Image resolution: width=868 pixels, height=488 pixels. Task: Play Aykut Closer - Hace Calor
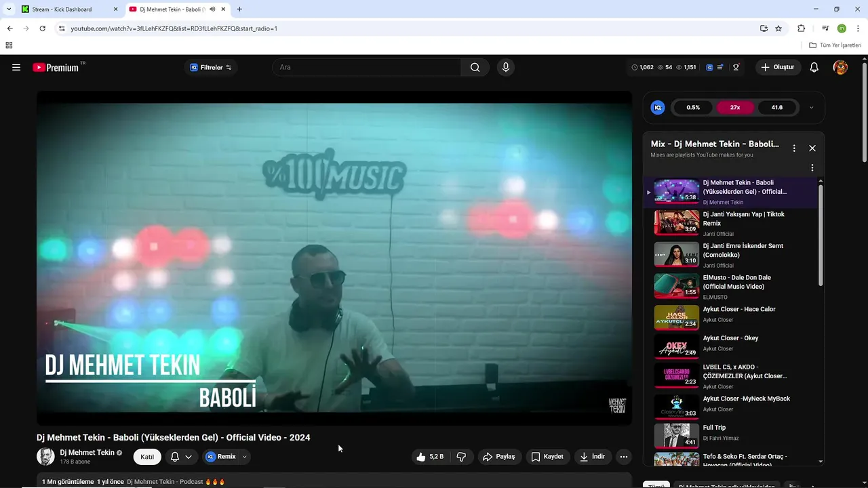pos(731,317)
